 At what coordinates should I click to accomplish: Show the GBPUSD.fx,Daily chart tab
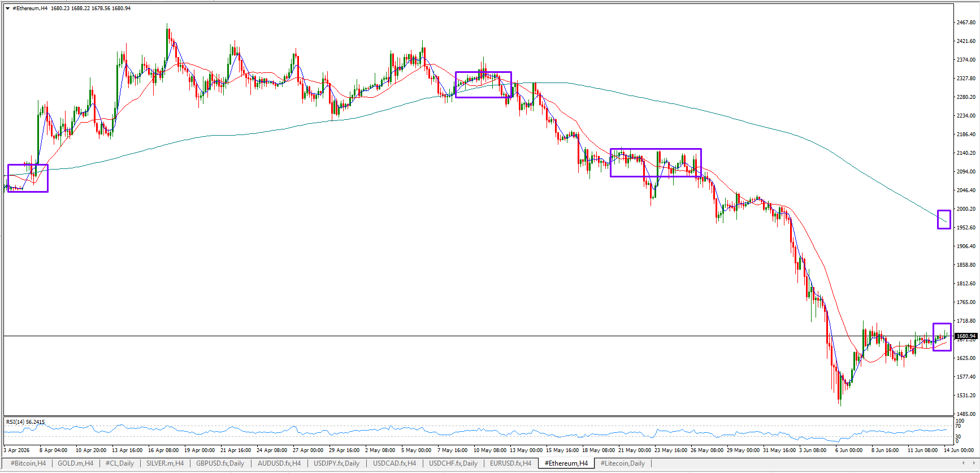pyautogui.click(x=220, y=463)
